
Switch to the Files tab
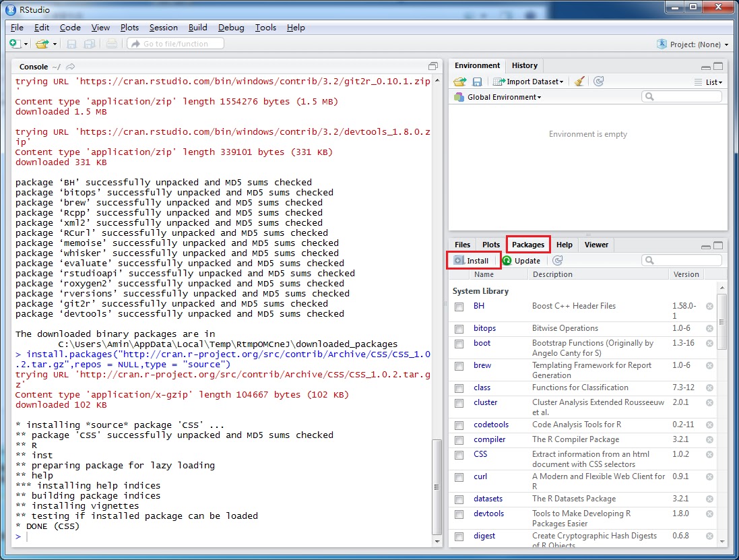(462, 245)
